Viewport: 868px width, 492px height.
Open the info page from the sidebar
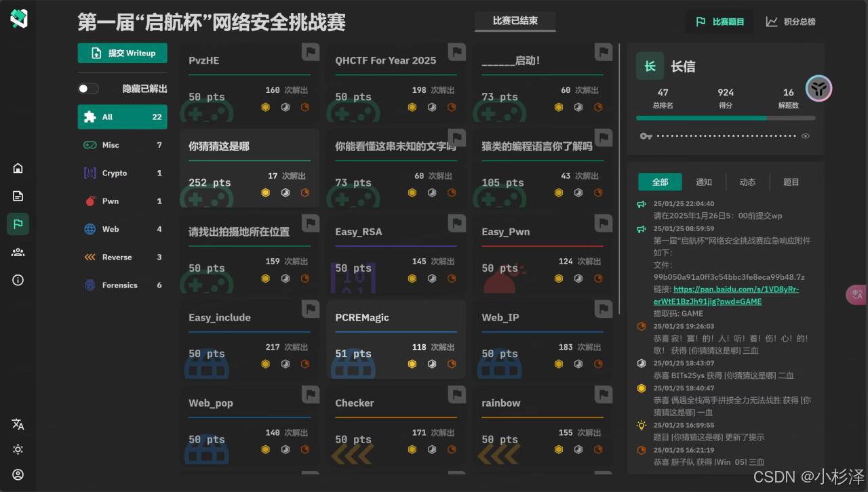pos(18,280)
